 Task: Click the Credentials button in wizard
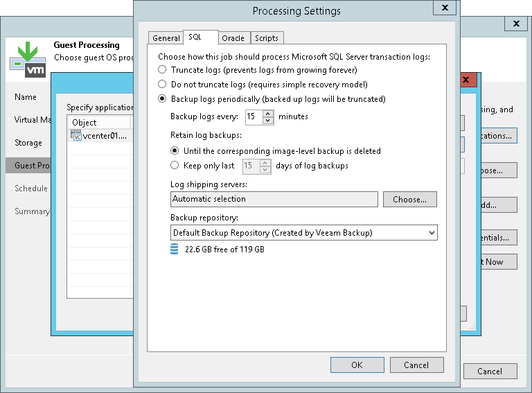(x=499, y=238)
